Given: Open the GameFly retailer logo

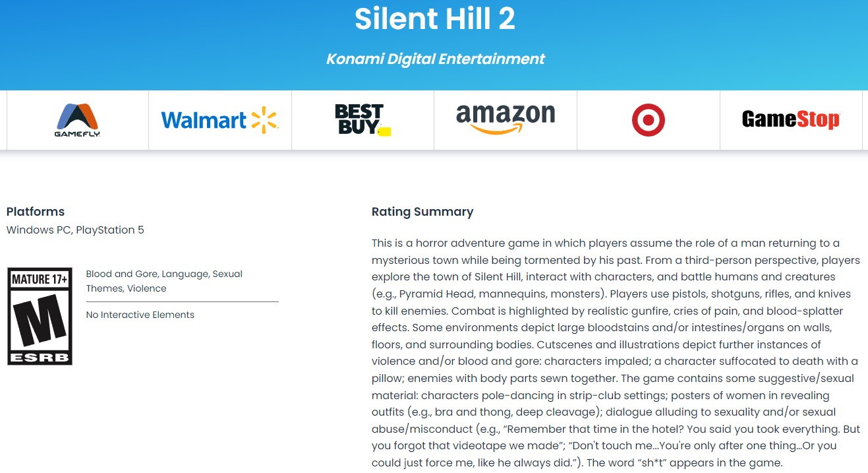Looking at the screenshot, I should pyautogui.click(x=77, y=120).
